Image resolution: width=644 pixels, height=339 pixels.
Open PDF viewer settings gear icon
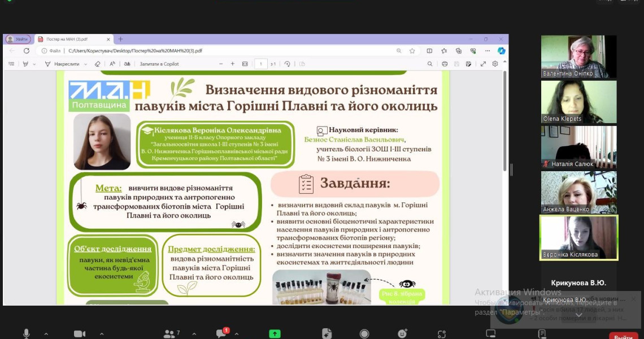(495, 64)
